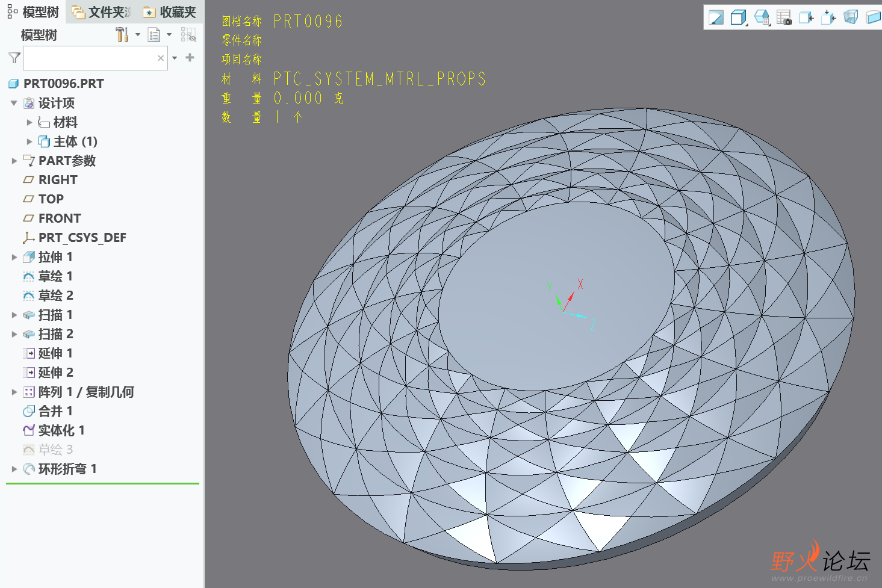The height and width of the screenshot is (588, 882).
Task: Click the 阵列 1 pattern icon
Action: coord(28,392)
